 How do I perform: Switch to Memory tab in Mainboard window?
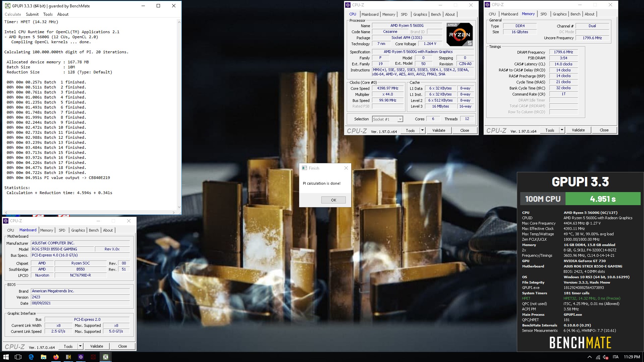click(47, 230)
